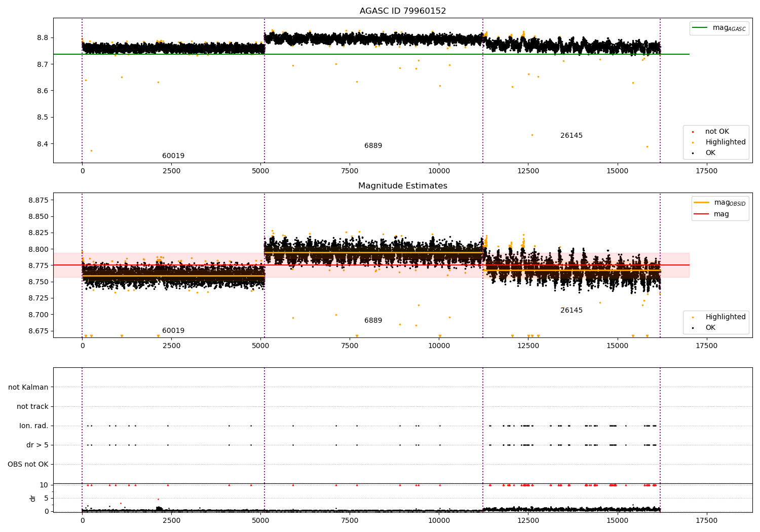Click obsid label 60019 in Magnitude Estimates plot
760x532 pixels.
[x=173, y=331]
